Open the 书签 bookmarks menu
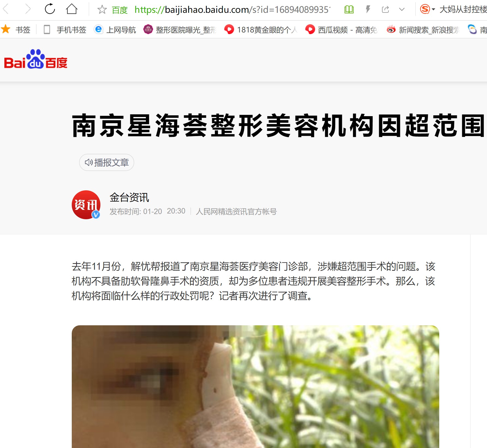The height and width of the screenshot is (448, 487). (16, 29)
